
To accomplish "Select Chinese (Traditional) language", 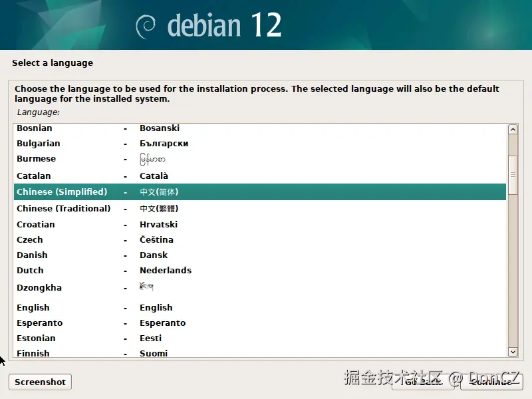I will point(260,208).
